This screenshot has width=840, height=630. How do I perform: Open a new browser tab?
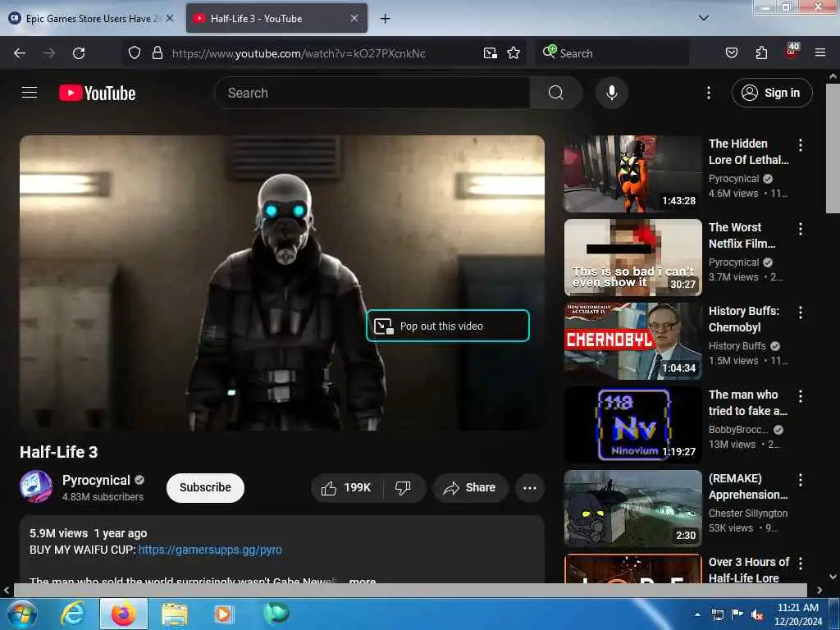pos(386,19)
